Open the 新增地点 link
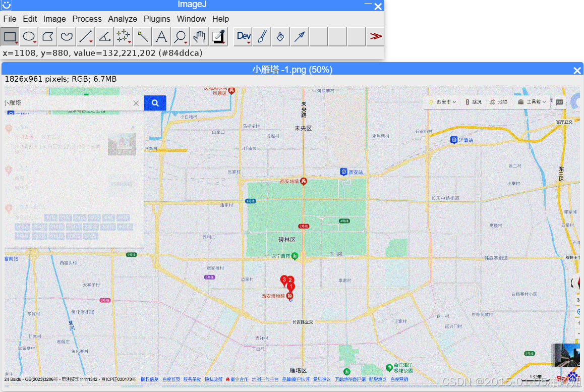The height and width of the screenshot is (392, 584). (x=378, y=379)
